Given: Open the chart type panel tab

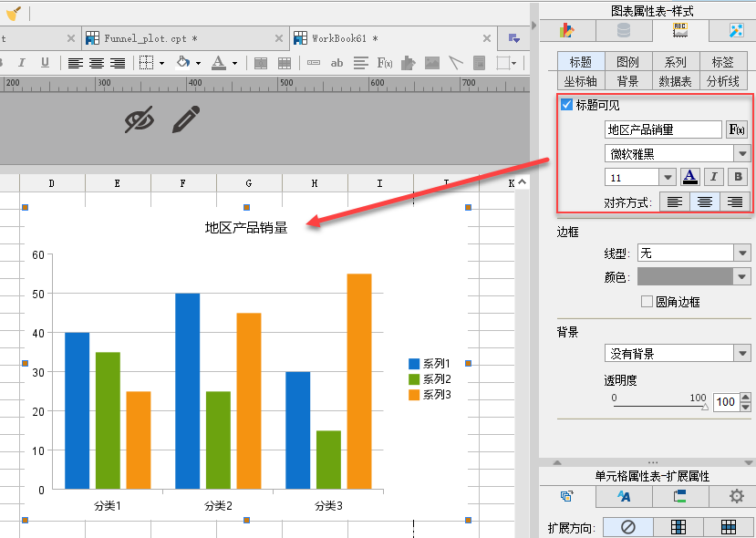Looking at the screenshot, I should point(567,30).
